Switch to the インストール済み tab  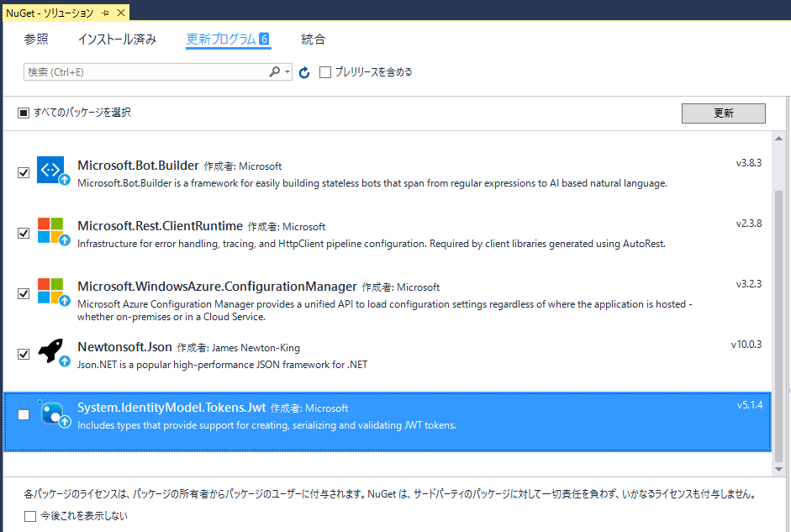pyautogui.click(x=117, y=40)
